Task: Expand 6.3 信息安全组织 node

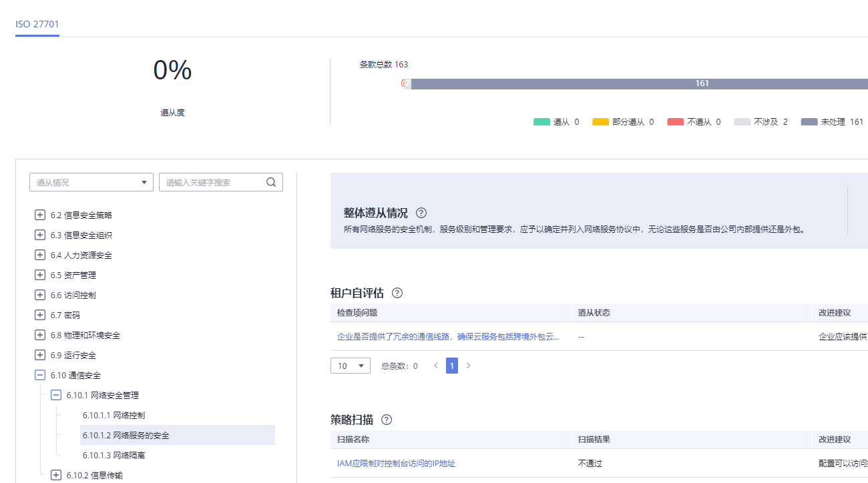Action: coord(40,235)
